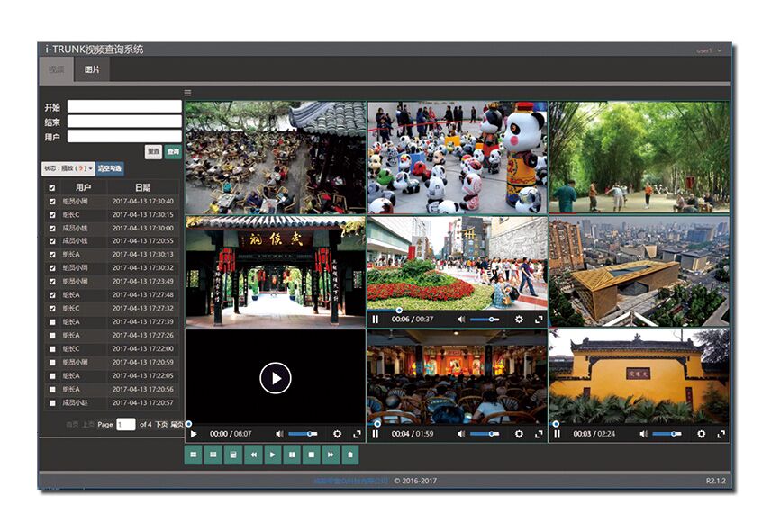Open settings gear on the 02:24 video
This screenshot has width=780, height=532.
point(701,434)
